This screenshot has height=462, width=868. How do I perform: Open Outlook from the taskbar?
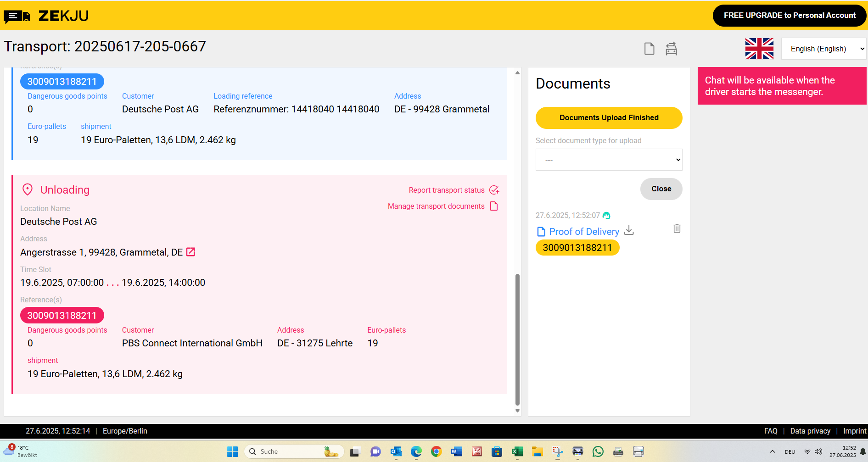(396, 452)
